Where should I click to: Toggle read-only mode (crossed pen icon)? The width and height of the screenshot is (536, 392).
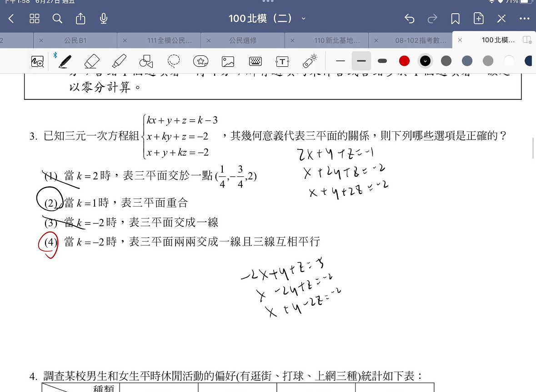click(501, 19)
